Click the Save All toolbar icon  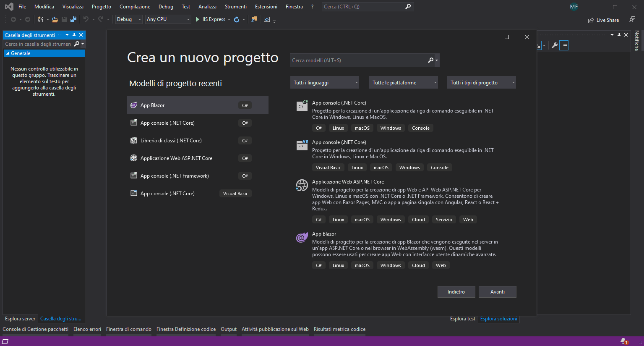[73, 19]
